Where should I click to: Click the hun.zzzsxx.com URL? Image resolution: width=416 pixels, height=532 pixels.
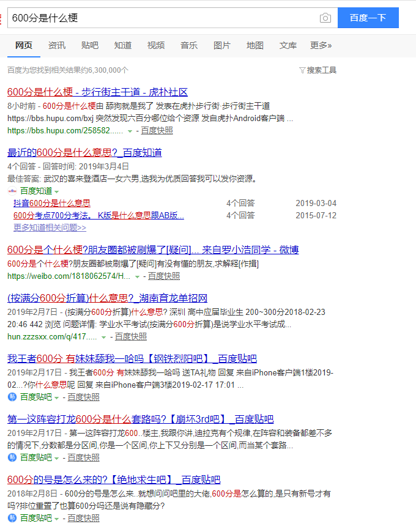pyautogui.click(x=52, y=336)
